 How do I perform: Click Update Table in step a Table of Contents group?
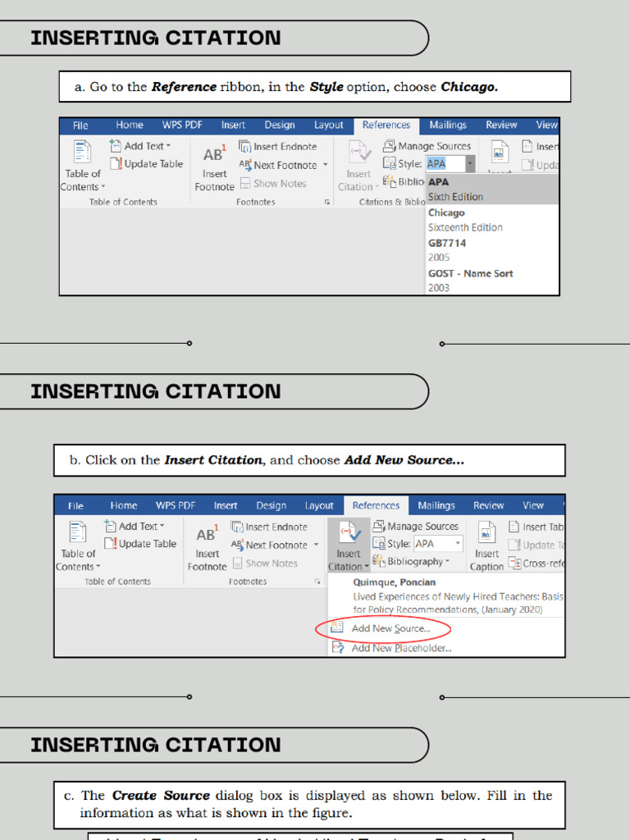147,163
